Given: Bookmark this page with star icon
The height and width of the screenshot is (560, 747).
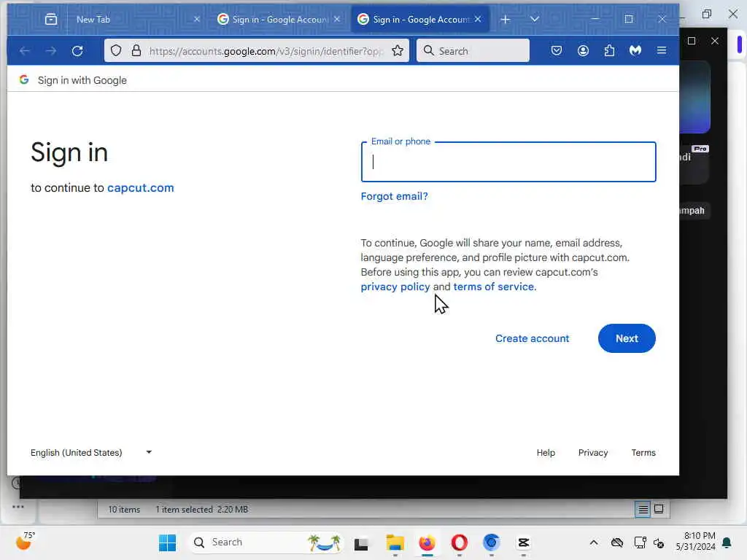Looking at the screenshot, I should click(x=398, y=50).
